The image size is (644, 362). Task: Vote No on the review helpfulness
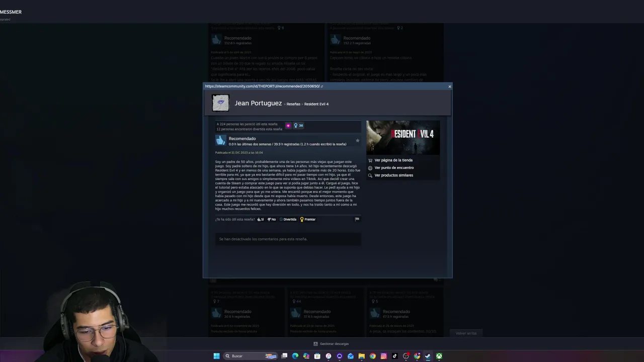272,219
